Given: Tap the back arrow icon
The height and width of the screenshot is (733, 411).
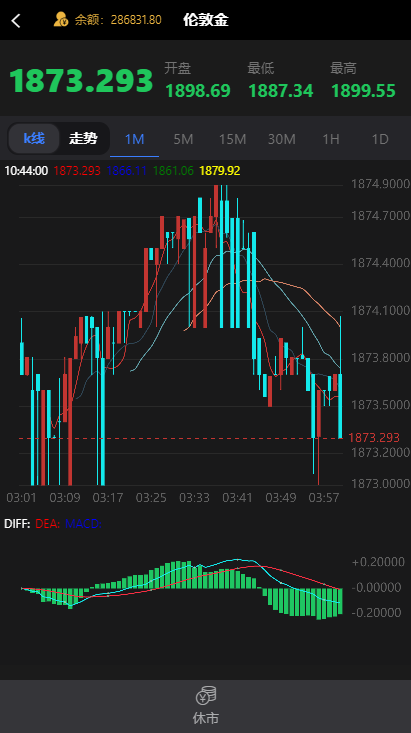Looking at the screenshot, I should (16, 21).
